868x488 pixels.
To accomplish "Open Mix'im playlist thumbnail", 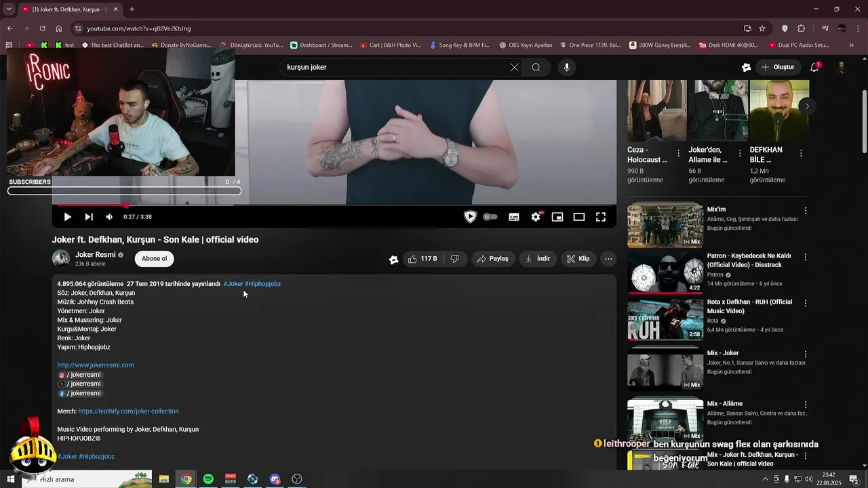I will tap(665, 226).
